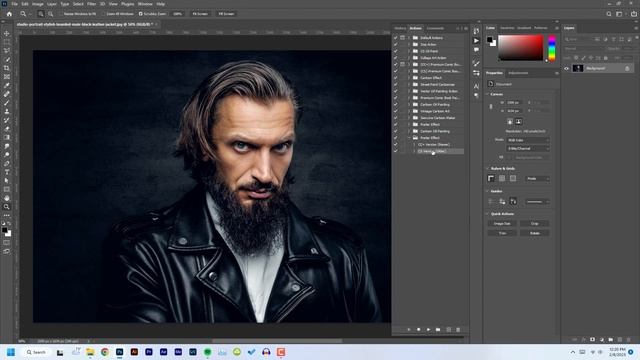Click the Image Size quick action button

click(x=502, y=223)
